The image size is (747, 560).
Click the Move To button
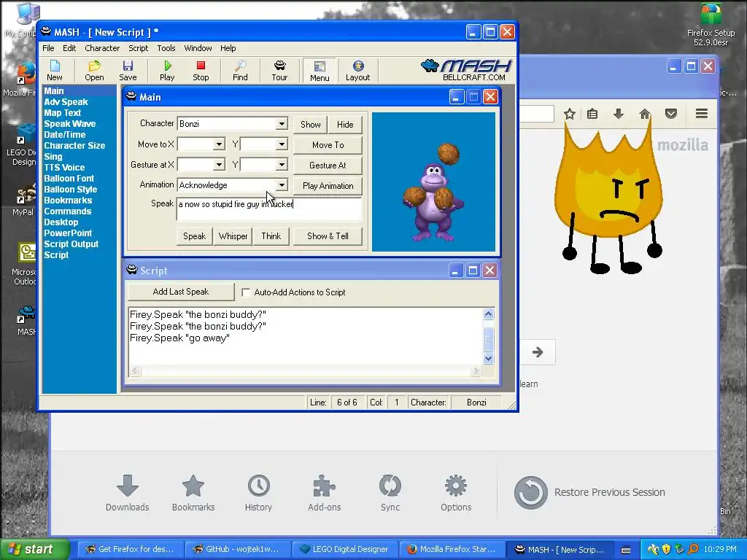pos(328,145)
